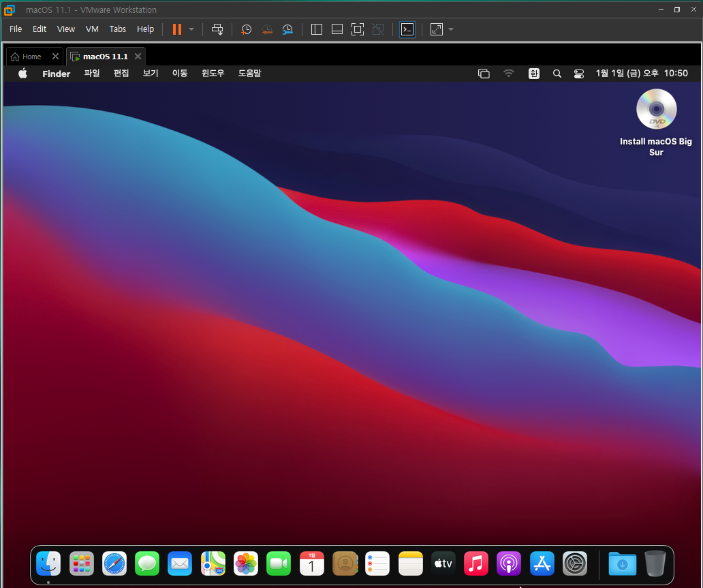Open the Music app
Image resolution: width=703 pixels, height=588 pixels.
[x=476, y=563]
